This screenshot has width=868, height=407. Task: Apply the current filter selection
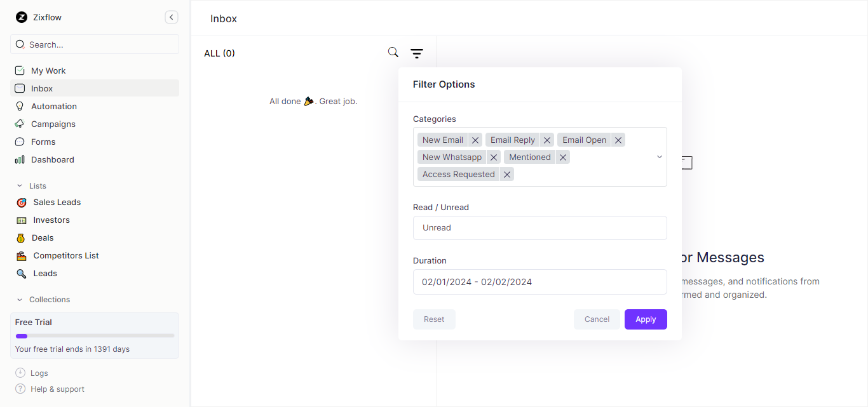[x=646, y=319]
